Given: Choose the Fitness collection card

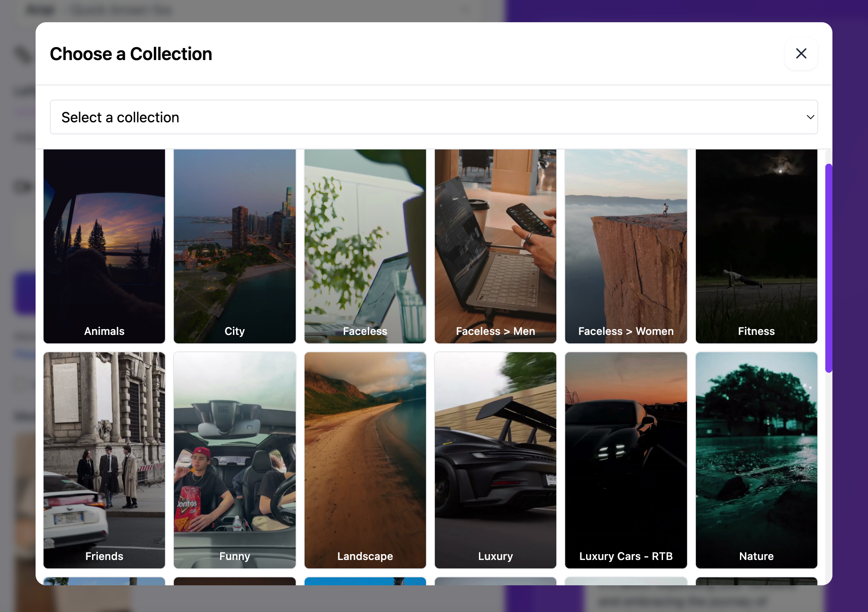Looking at the screenshot, I should (x=756, y=246).
